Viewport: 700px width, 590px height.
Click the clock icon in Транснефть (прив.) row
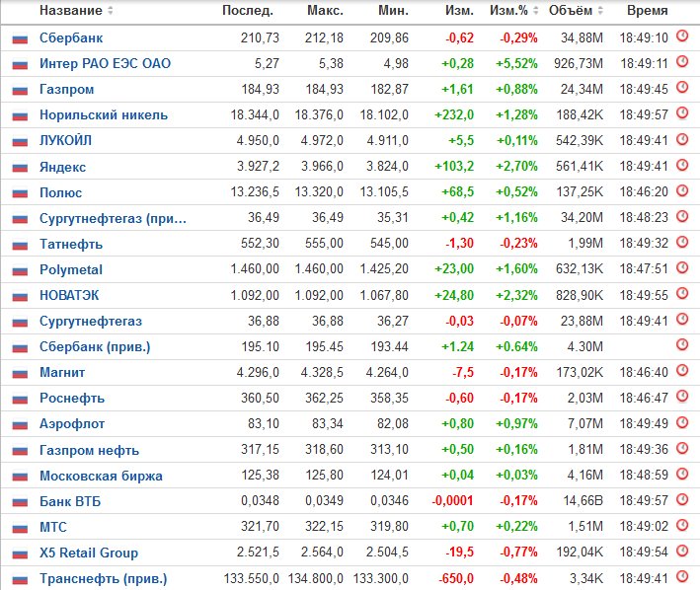coord(682,576)
